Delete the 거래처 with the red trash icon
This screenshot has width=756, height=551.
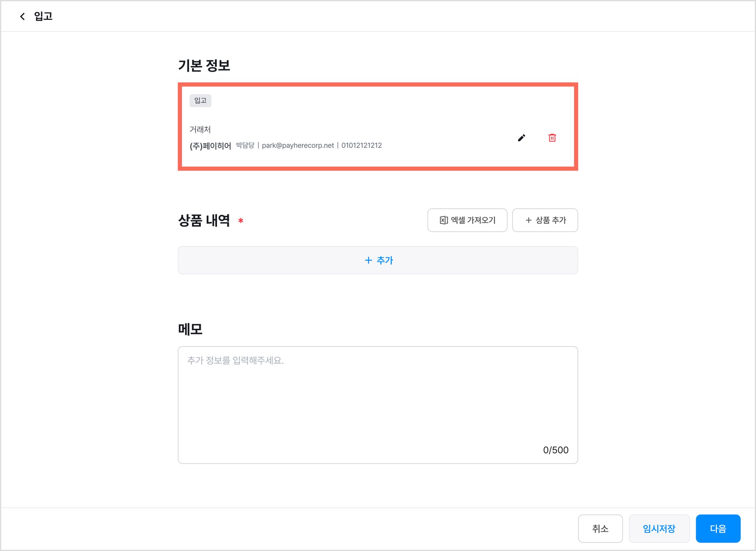[552, 138]
